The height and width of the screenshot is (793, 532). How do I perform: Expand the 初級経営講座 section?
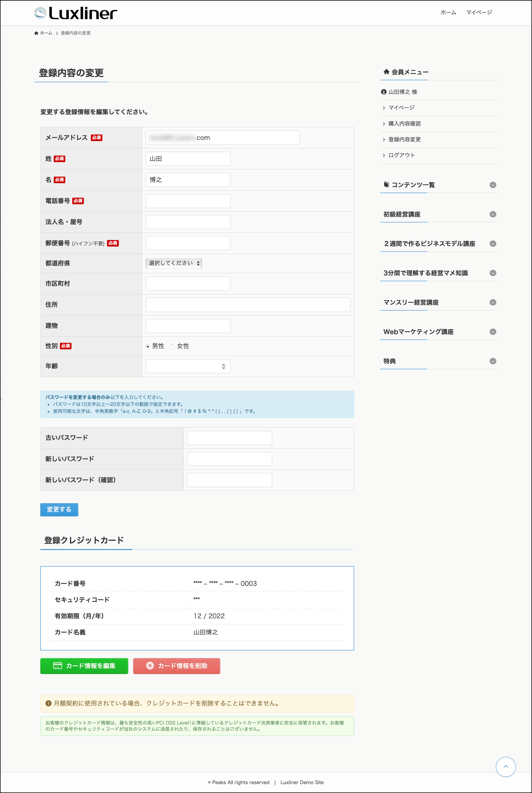493,214
